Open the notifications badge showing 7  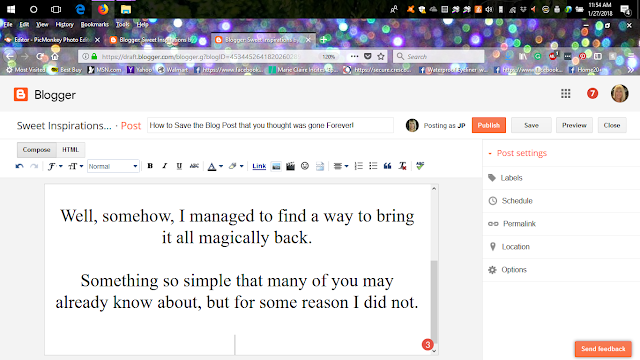coord(592,94)
